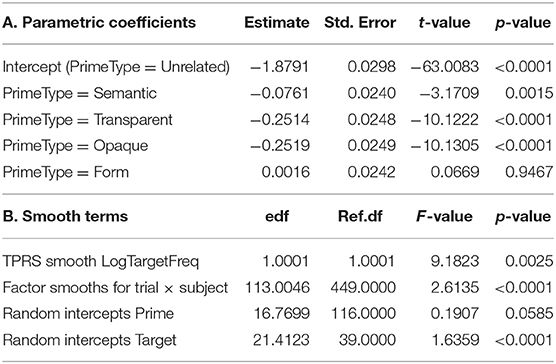Click the 'B. Smooth terms' heading
This screenshot has width=556, height=364.
coord(65,216)
